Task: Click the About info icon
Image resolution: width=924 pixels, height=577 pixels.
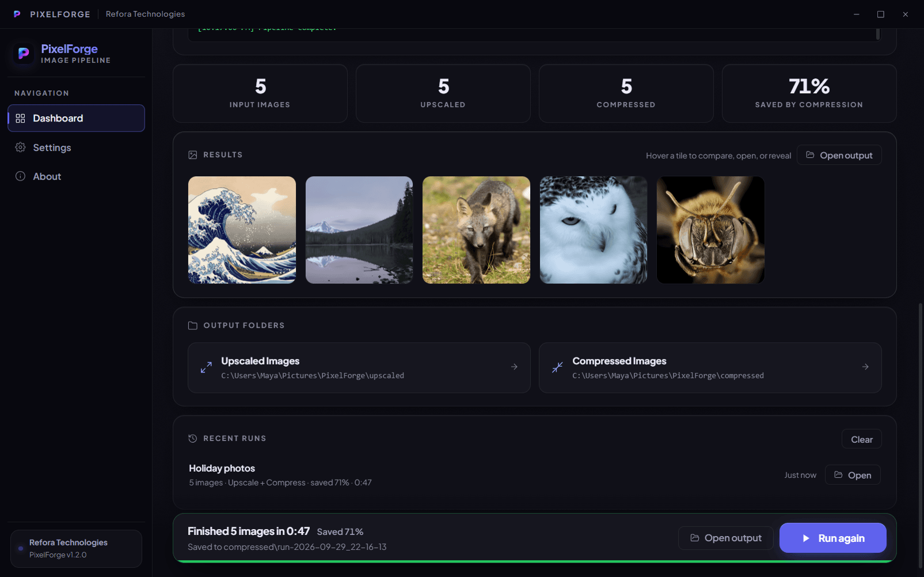Action: pyautogui.click(x=20, y=176)
